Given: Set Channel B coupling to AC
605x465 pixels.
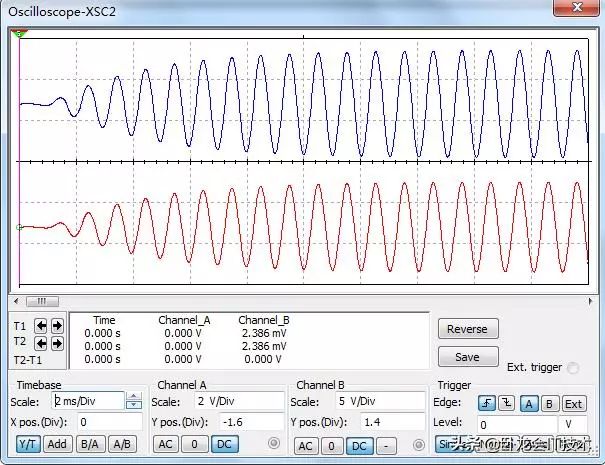Looking at the screenshot, I should 306,446.
